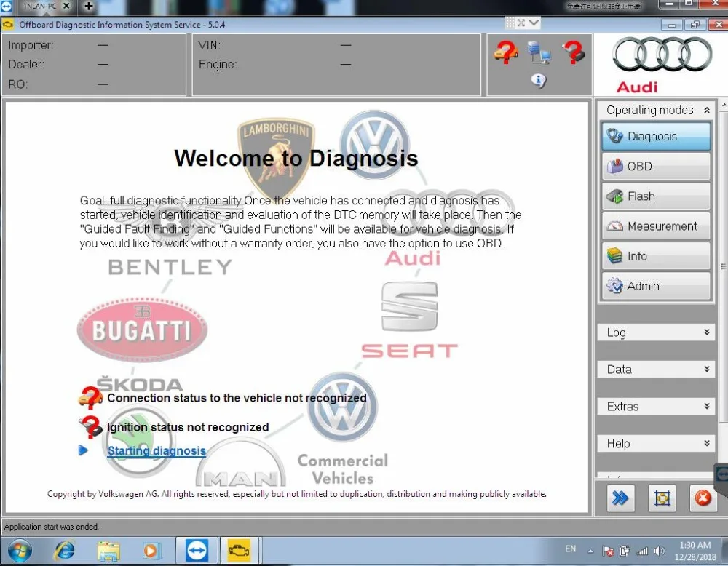728x566 pixels.
Task: Click the 'Ignition status not recognized' text
Action: pyautogui.click(x=188, y=427)
